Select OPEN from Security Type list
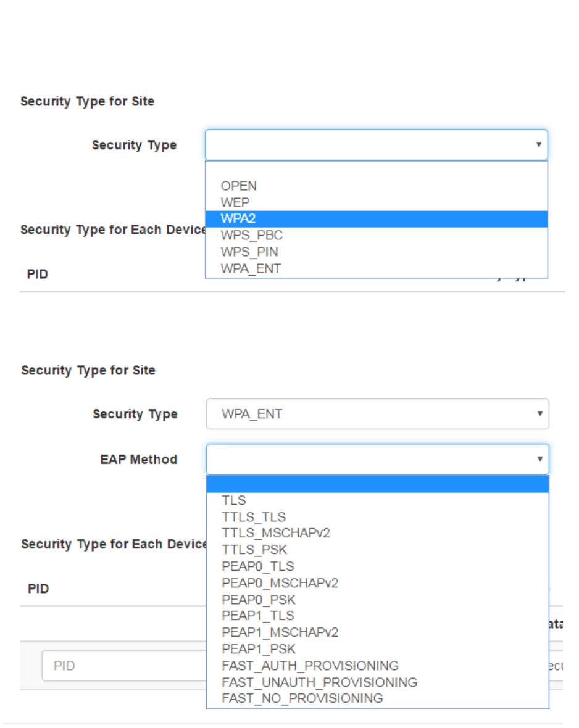This screenshot has height=728, width=579. 377,186
